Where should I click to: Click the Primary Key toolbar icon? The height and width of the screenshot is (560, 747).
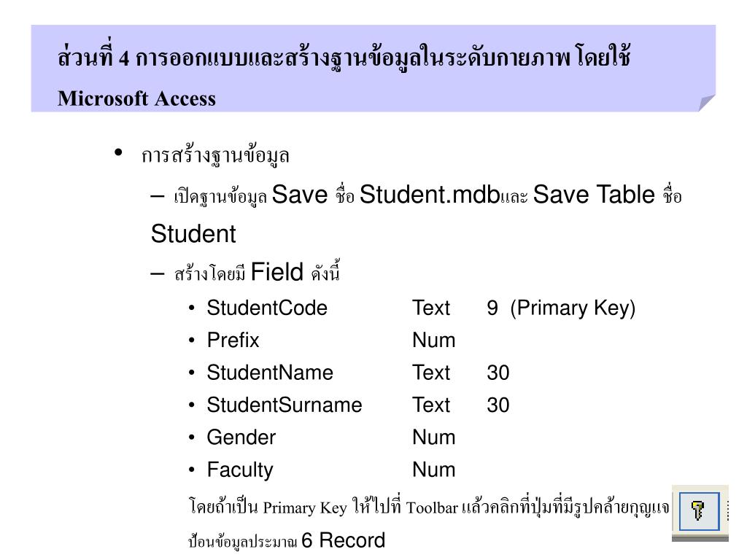[x=699, y=511]
